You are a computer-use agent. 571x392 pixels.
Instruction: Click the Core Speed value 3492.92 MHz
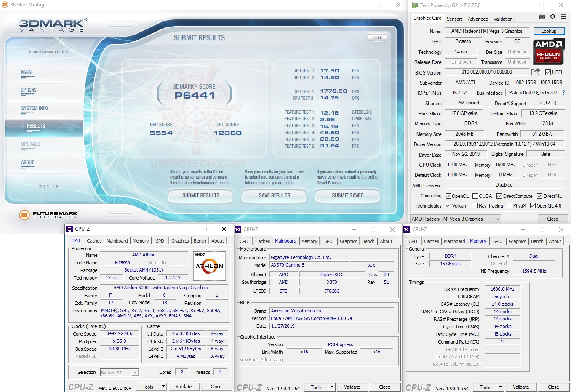(x=120, y=334)
